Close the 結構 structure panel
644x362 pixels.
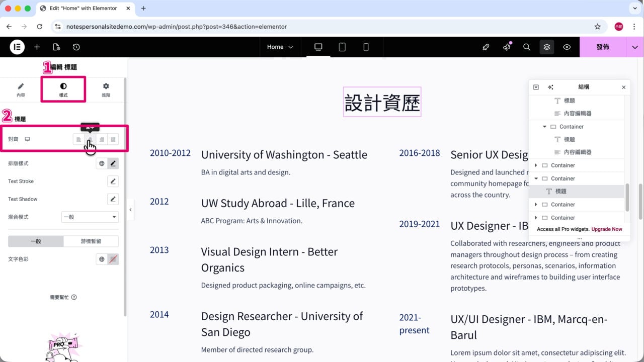(x=624, y=87)
